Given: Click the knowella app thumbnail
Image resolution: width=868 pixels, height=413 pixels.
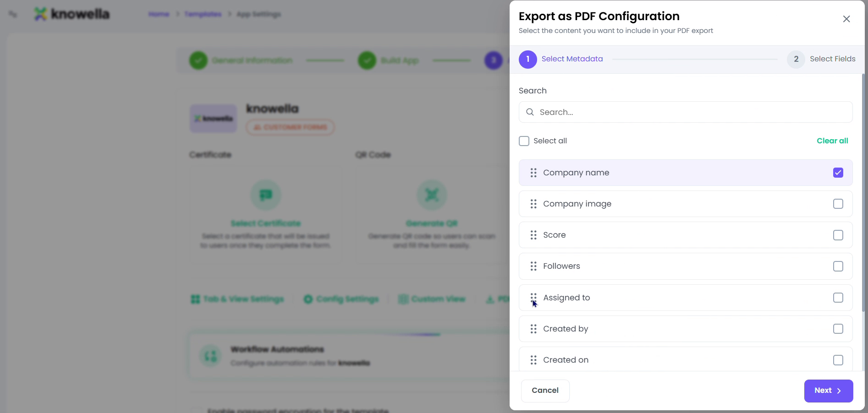Looking at the screenshot, I should pos(213,119).
